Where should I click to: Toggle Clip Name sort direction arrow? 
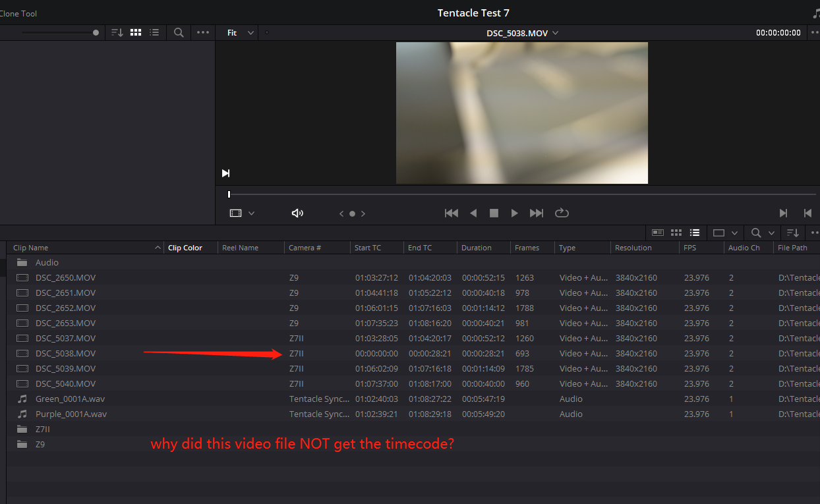click(x=158, y=248)
